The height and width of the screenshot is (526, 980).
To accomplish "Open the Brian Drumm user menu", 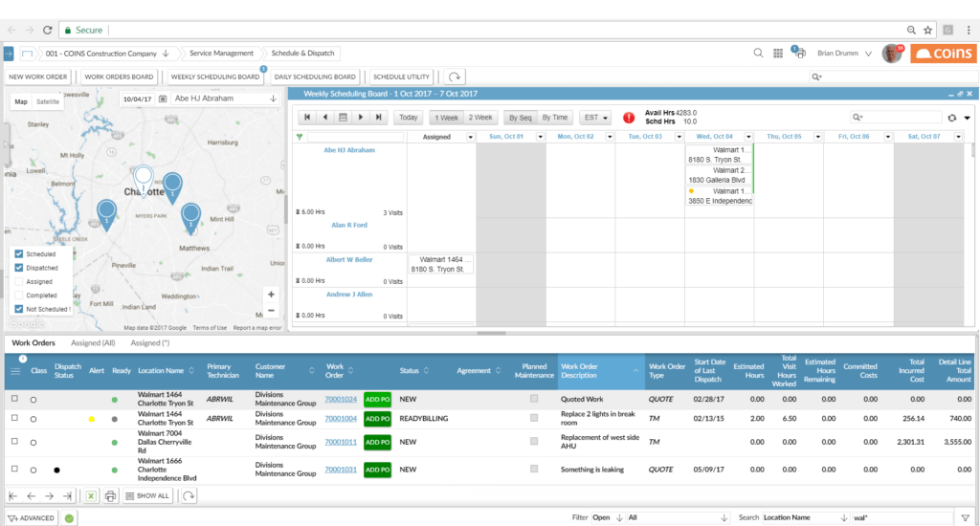I will (844, 54).
